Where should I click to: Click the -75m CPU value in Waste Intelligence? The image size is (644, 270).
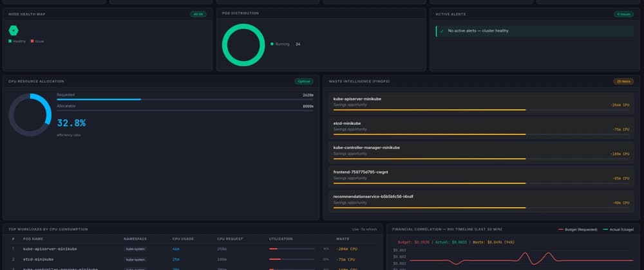pos(621,129)
